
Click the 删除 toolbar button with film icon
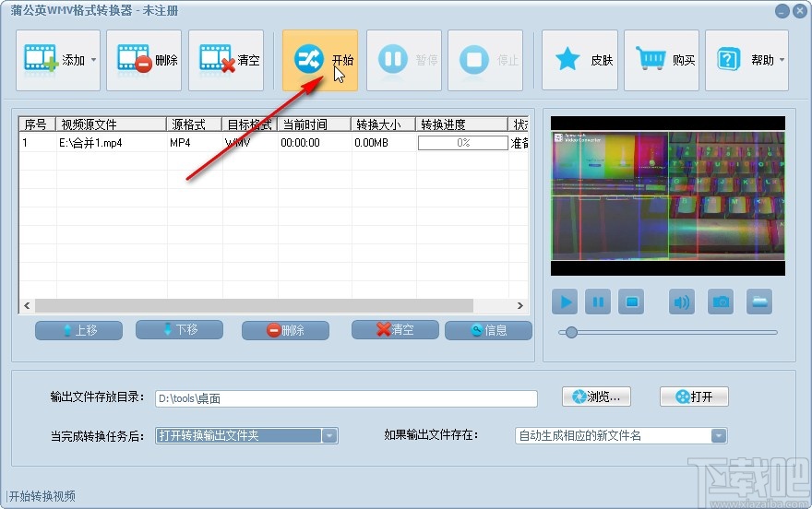click(x=144, y=61)
